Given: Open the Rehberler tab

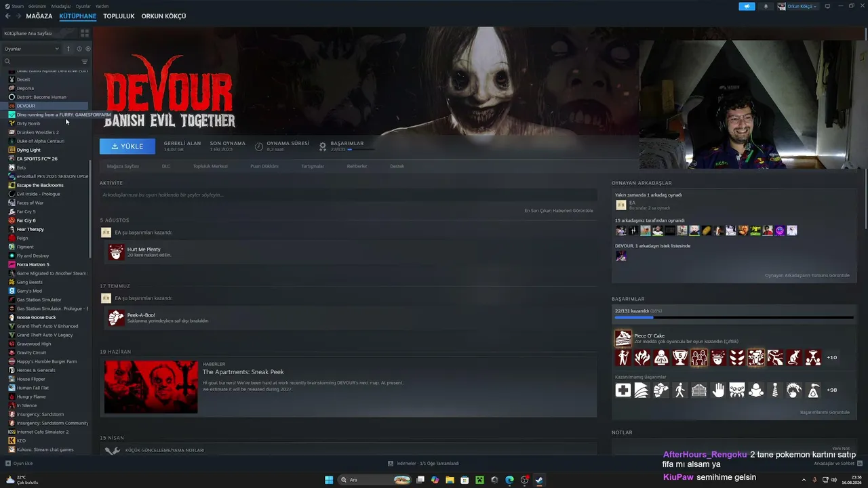Looking at the screenshot, I should tap(357, 166).
